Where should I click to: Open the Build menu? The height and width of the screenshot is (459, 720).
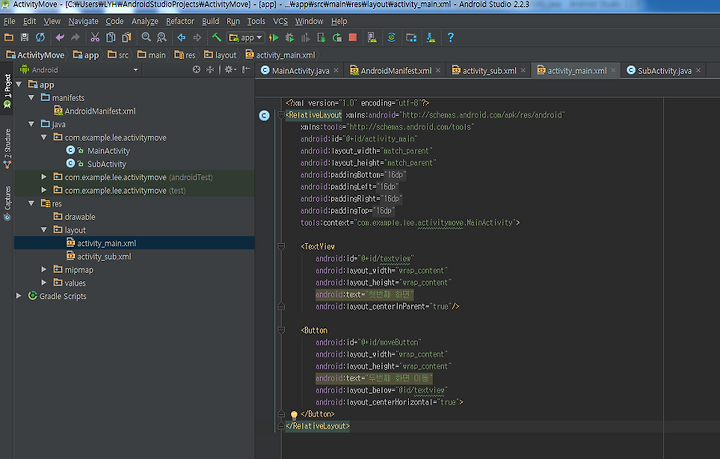(x=210, y=21)
